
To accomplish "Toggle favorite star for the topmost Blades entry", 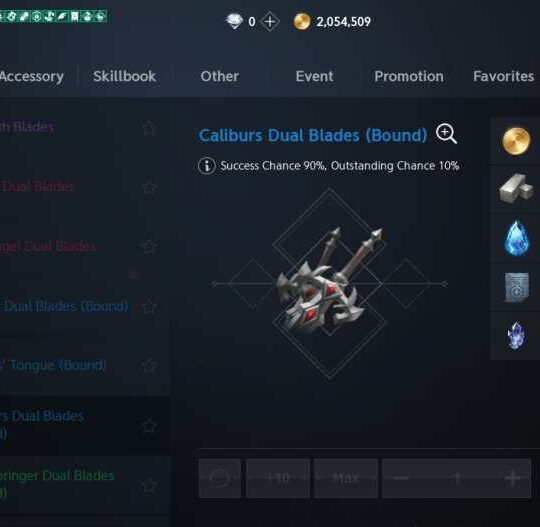I will tap(149, 128).
